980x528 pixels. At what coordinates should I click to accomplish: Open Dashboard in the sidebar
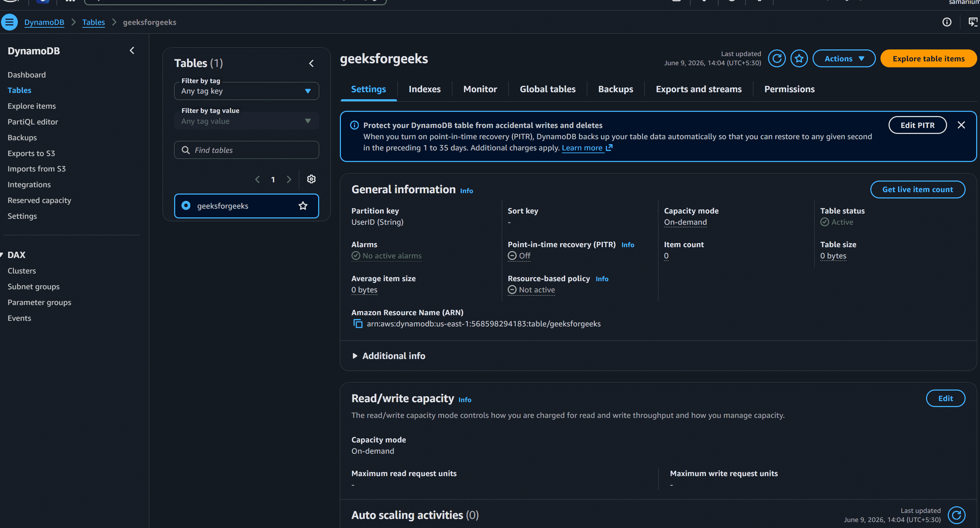(x=27, y=75)
